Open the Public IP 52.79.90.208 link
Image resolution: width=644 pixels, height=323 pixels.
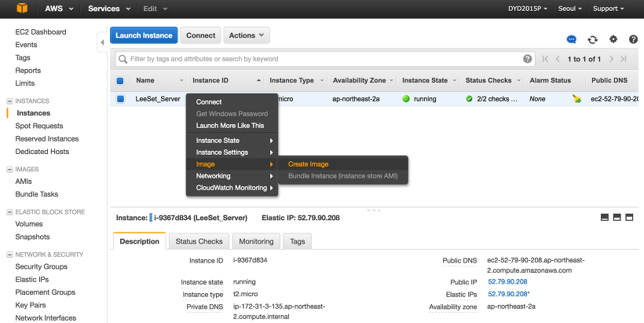pyautogui.click(x=507, y=281)
